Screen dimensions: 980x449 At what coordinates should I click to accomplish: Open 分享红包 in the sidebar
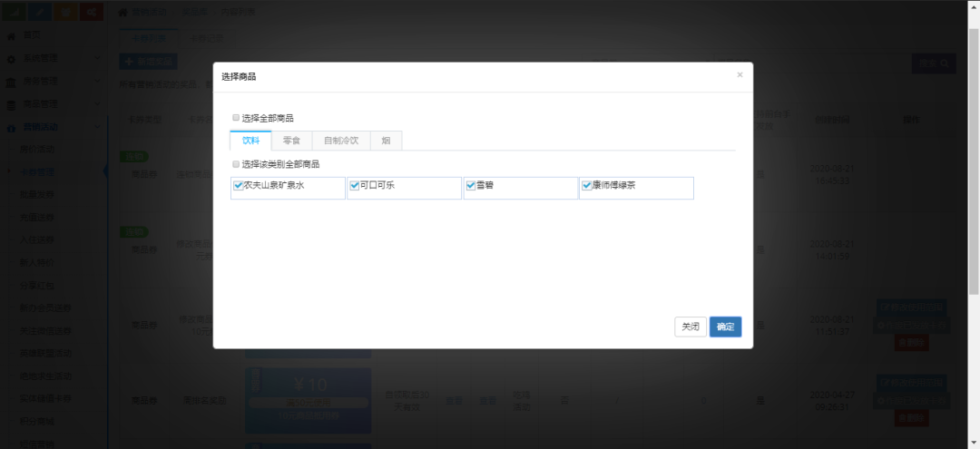pyautogui.click(x=37, y=286)
